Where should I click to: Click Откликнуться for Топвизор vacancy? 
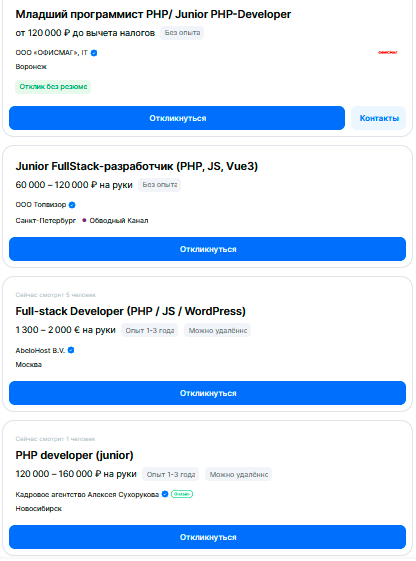(x=207, y=249)
